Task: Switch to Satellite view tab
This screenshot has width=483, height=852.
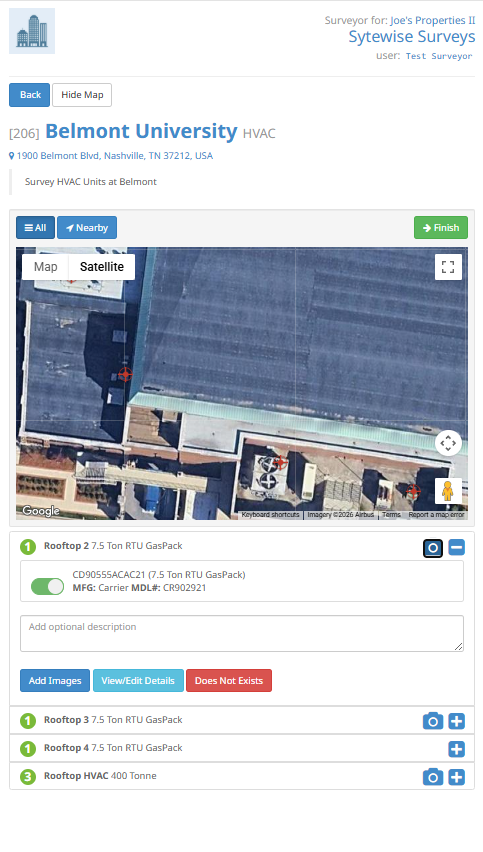Action: click(x=102, y=267)
